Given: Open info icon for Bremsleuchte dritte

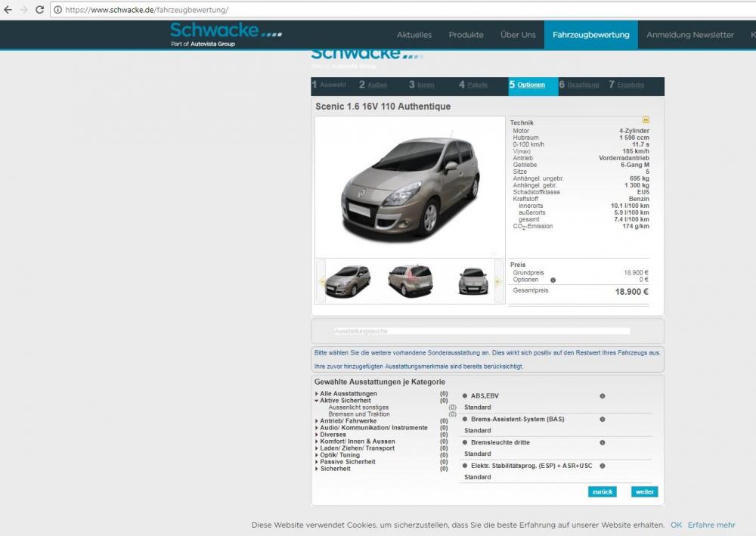Looking at the screenshot, I should point(603,442).
